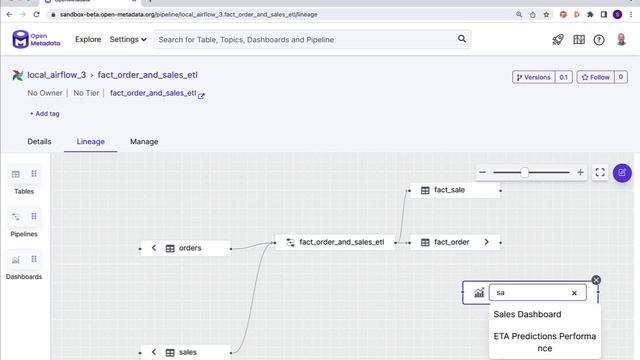Screen dimensions: 640x360
Task: Open the fact_order_and_sales_etl breadcrumb link
Action: (147, 75)
